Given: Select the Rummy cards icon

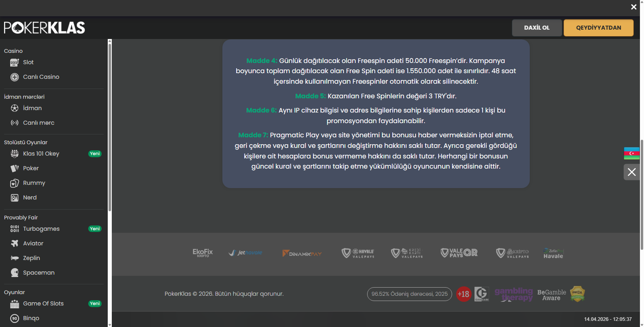Looking at the screenshot, I should pos(15,183).
